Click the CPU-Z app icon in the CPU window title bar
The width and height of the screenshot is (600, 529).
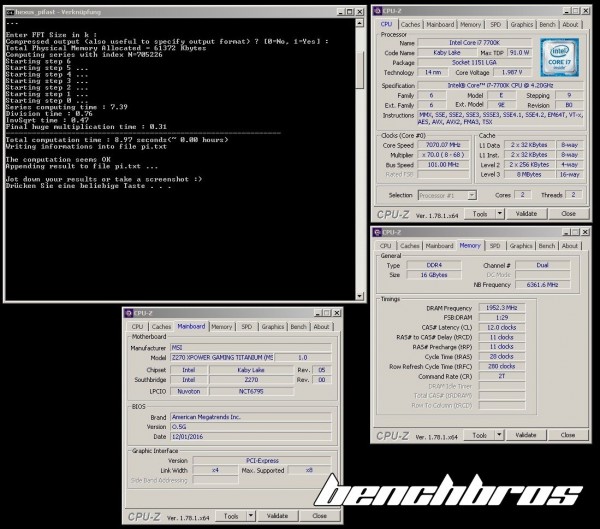(378, 11)
